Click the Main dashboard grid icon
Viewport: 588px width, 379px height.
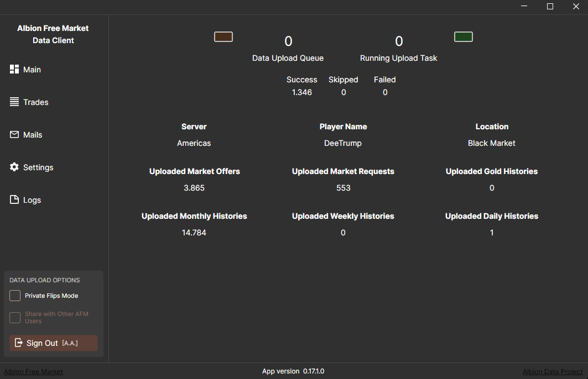14,69
